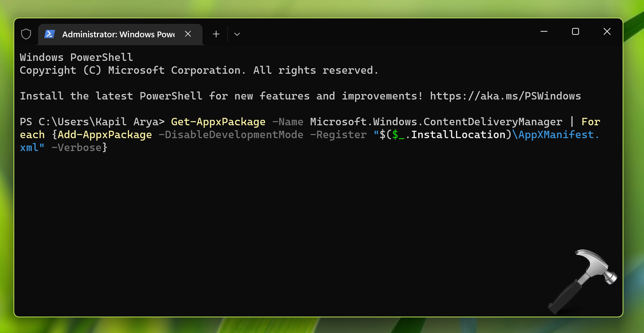This screenshot has height=333, width=644.
Task: Expand the new tab profiles dropdown
Action: [237, 34]
